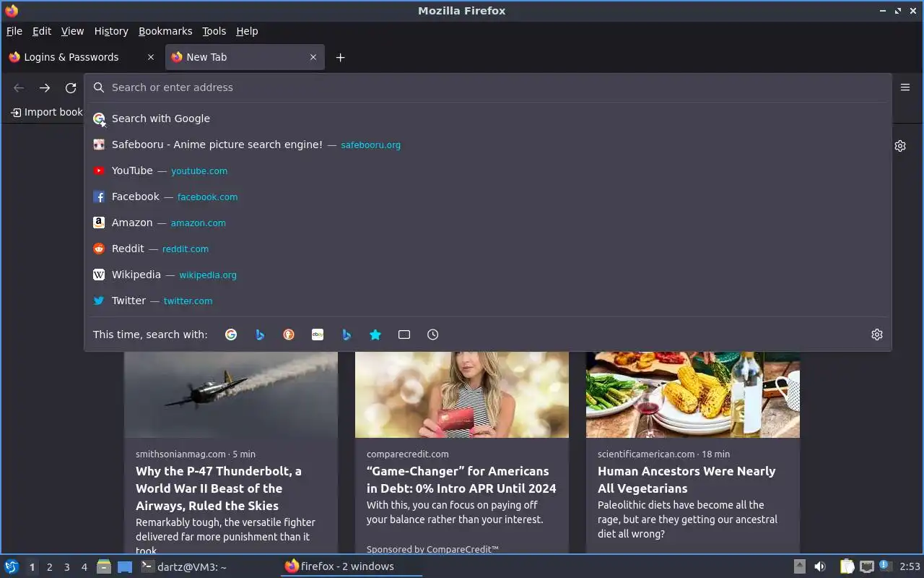Open the grilled corn food thumbnail
The height and width of the screenshot is (578, 924).
click(693, 394)
